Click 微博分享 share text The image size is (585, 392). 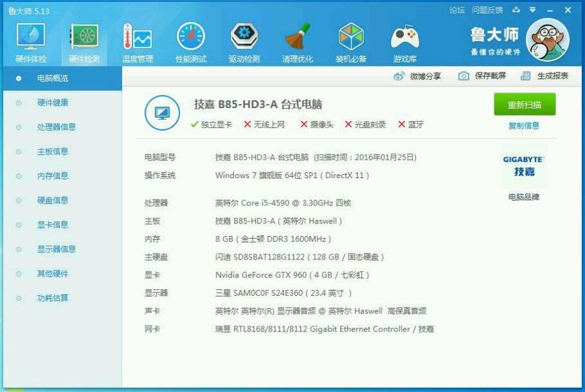tap(426, 77)
